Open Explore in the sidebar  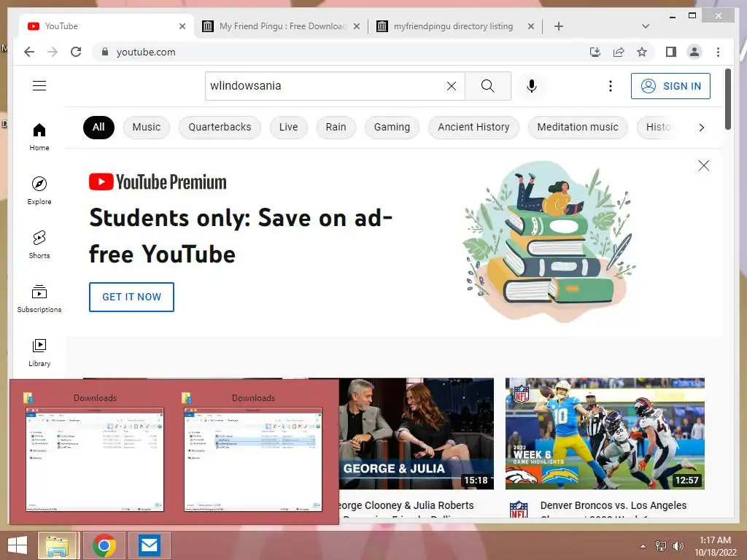coord(39,190)
